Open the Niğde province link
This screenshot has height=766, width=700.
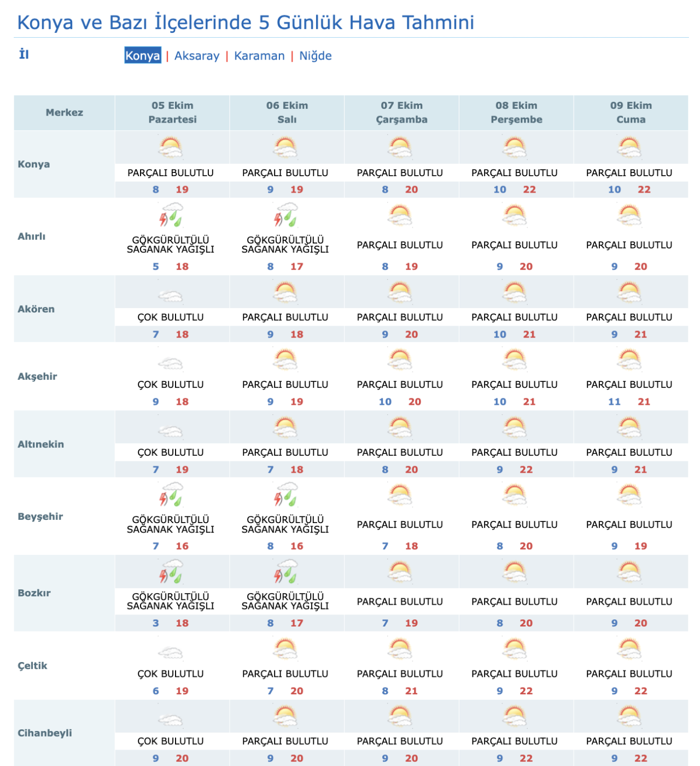[x=316, y=56]
